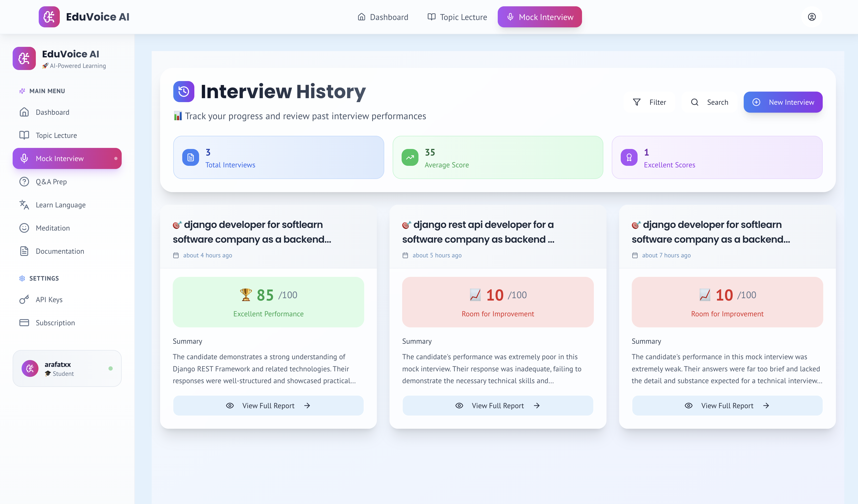Image resolution: width=858 pixels, height=504 pixels.
Task: Open Subscription settings in sidebar
Action: (x=55, y=323)
